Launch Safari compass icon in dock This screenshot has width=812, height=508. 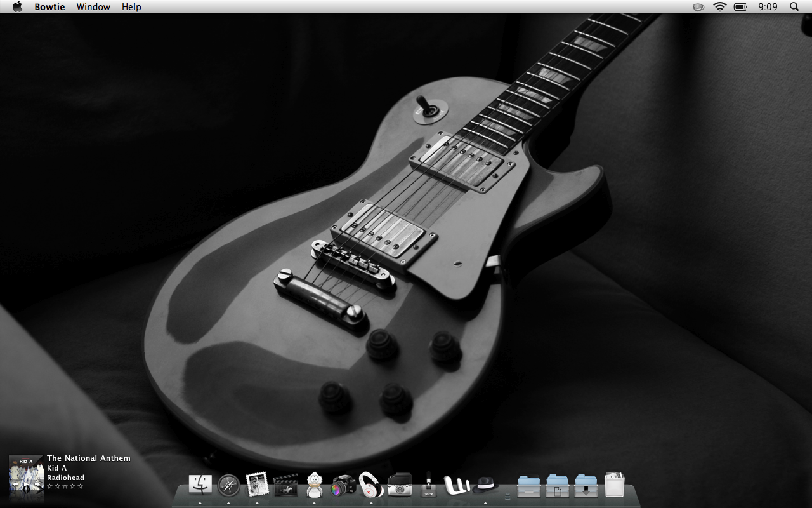228,486
